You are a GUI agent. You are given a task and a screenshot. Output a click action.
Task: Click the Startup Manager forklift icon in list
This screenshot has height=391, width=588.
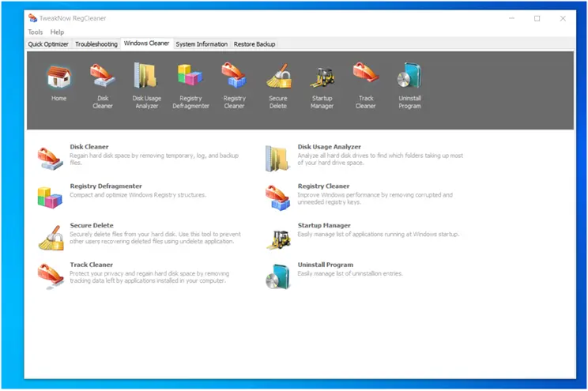(279, 240)
